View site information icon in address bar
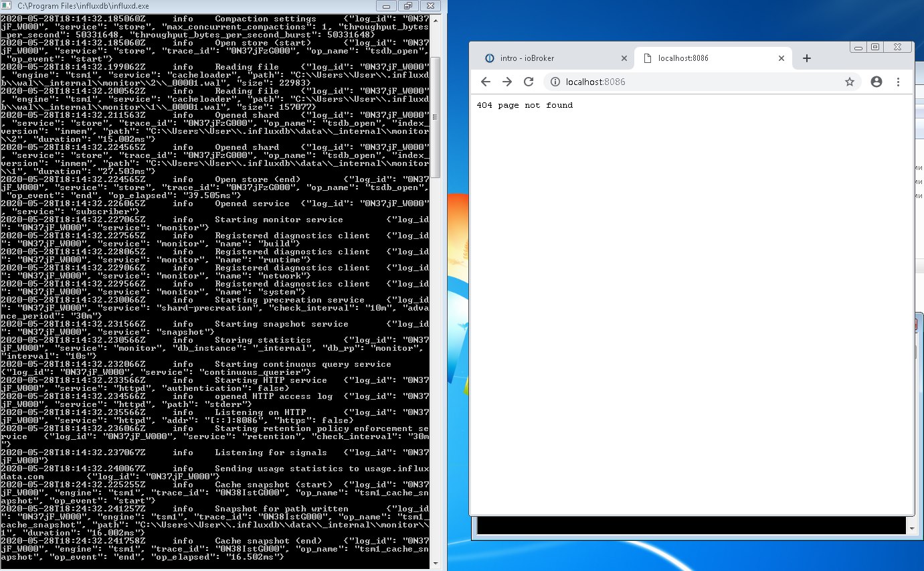 pos(555,82)
